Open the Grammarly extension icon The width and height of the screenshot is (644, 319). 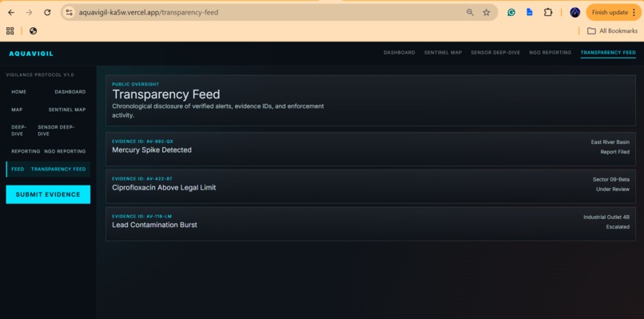click(511, 12)
